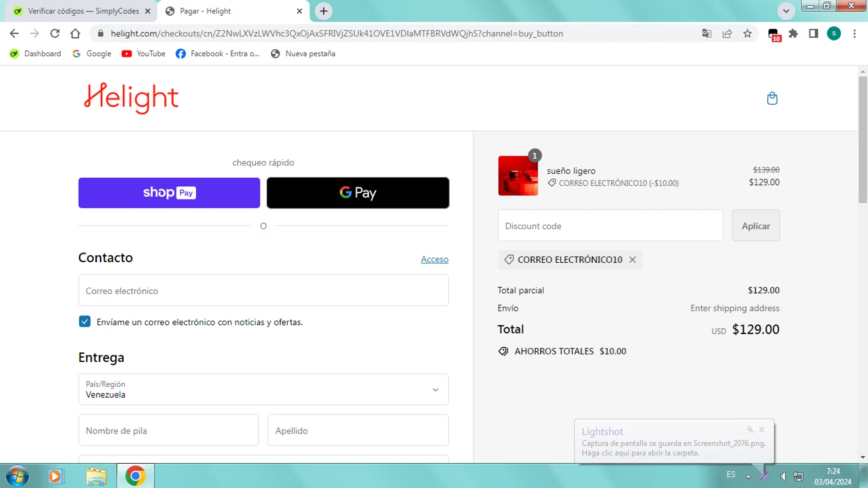Expand the País/Región Venezuela dropdown

[x=263, y=390]
